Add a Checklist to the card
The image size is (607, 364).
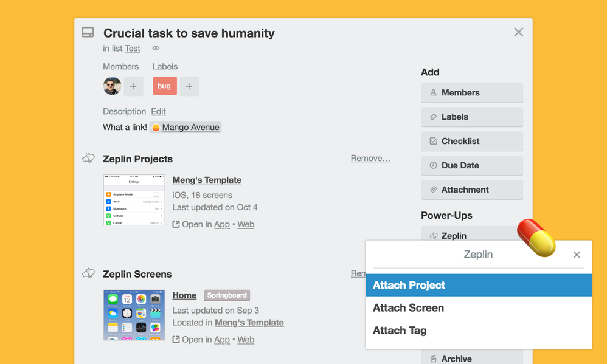click(x=472, y=141)
